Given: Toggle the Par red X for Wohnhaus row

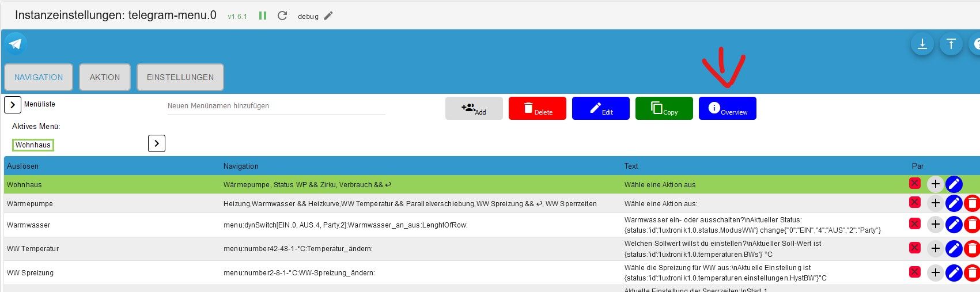Looking at the screenshot, I should pos(914,183).
